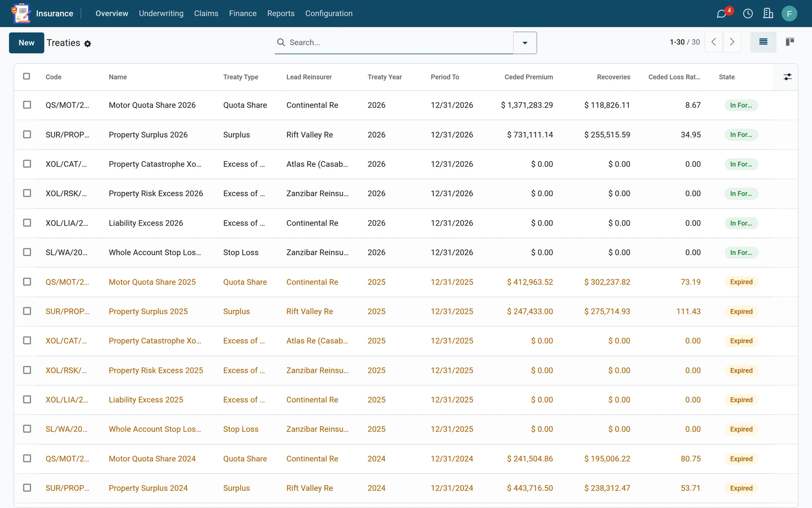Sort by Recoveries column header
Image resolution: width=812 pixels, height=508 pixels.
click(613, 77)
